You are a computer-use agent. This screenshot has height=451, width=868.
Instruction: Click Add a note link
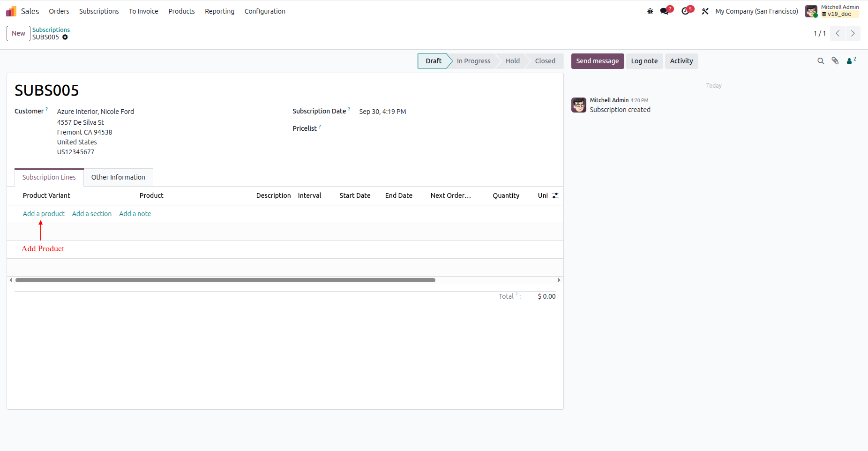[x=135, y=214]
